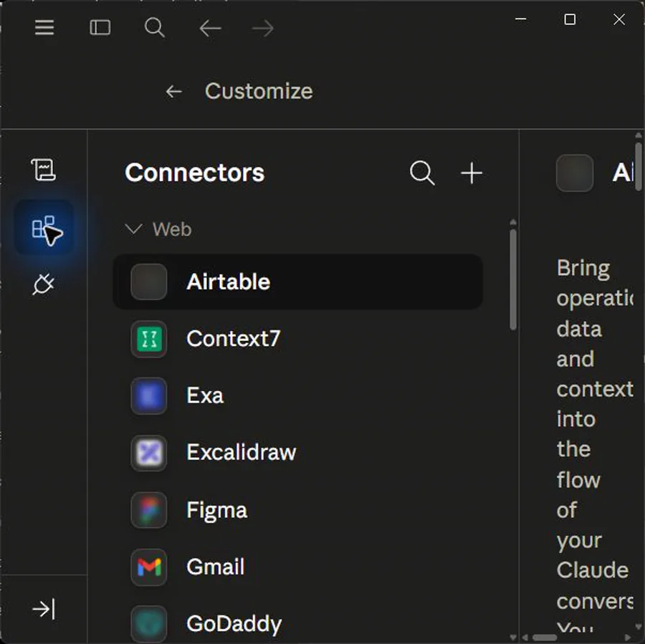The height and width of the screenshot is (644, 645).
Task: Select the Context7 connector
Action: click(298, 339)
